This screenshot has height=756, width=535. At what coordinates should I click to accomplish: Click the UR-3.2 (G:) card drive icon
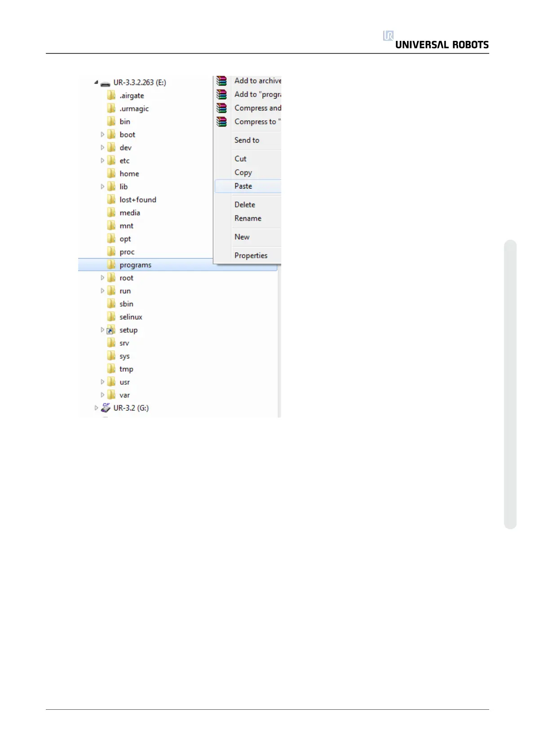pos(106,408)
